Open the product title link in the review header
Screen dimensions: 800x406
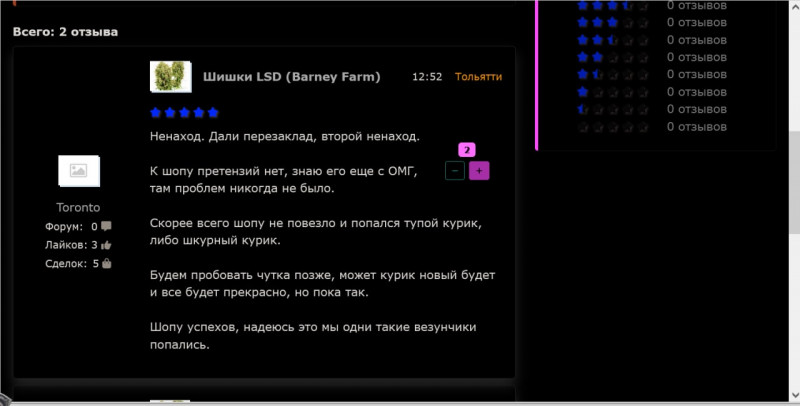(291, 76)
